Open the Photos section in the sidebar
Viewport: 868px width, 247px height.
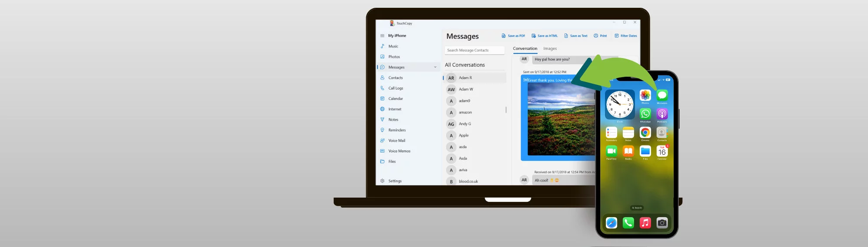pyautogui.click(x=394, y=57)
